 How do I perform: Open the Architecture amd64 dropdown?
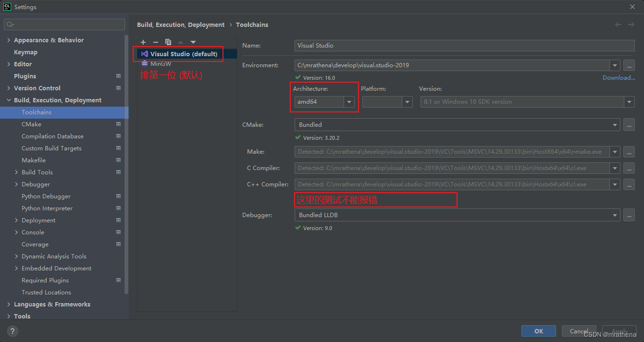pos(349,102)
